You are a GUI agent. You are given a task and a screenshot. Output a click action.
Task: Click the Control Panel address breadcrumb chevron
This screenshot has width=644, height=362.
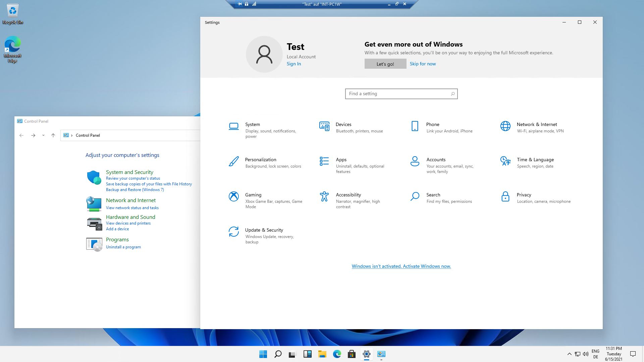[72, 135]
